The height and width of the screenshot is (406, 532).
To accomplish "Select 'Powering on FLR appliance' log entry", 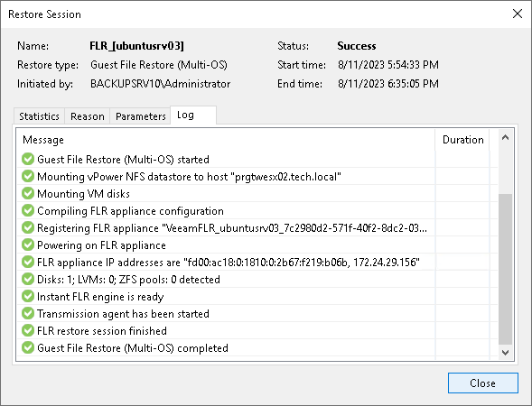I will click(x=257, y=245).
